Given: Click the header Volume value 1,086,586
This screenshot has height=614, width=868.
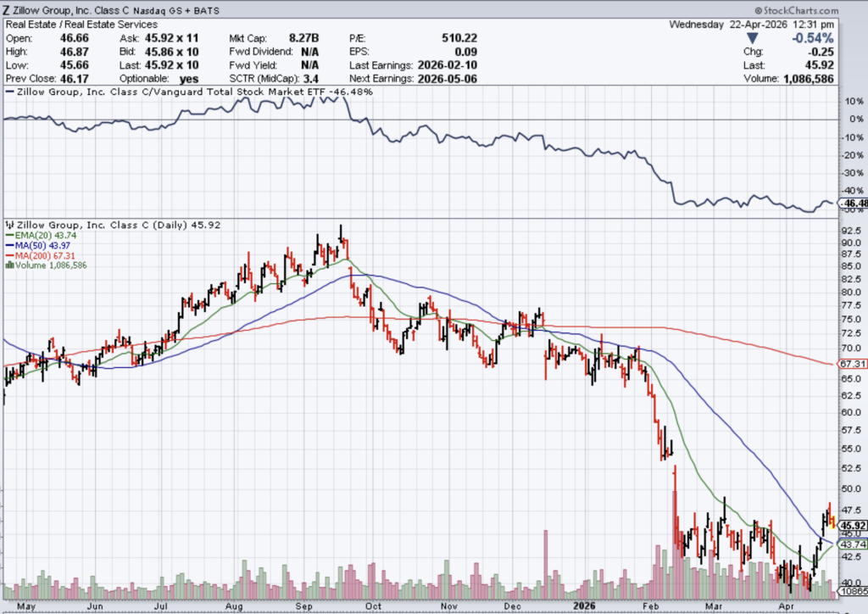Looking at the screenshot, I should pyautogui.click(x=808, y=79).
